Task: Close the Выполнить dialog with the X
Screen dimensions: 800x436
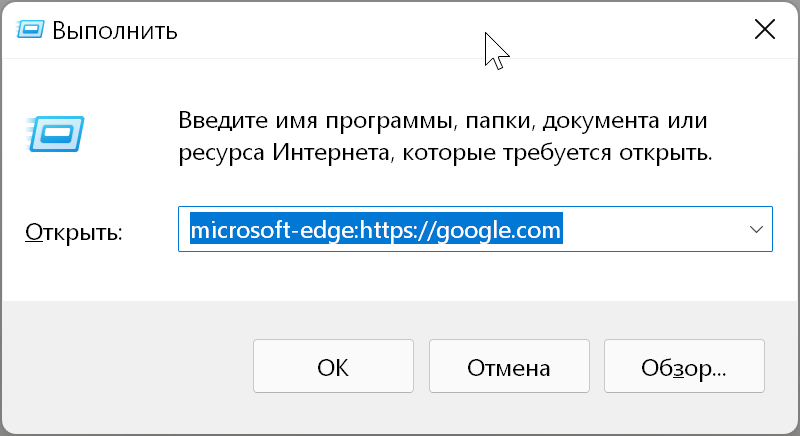Action: (765, 29)
